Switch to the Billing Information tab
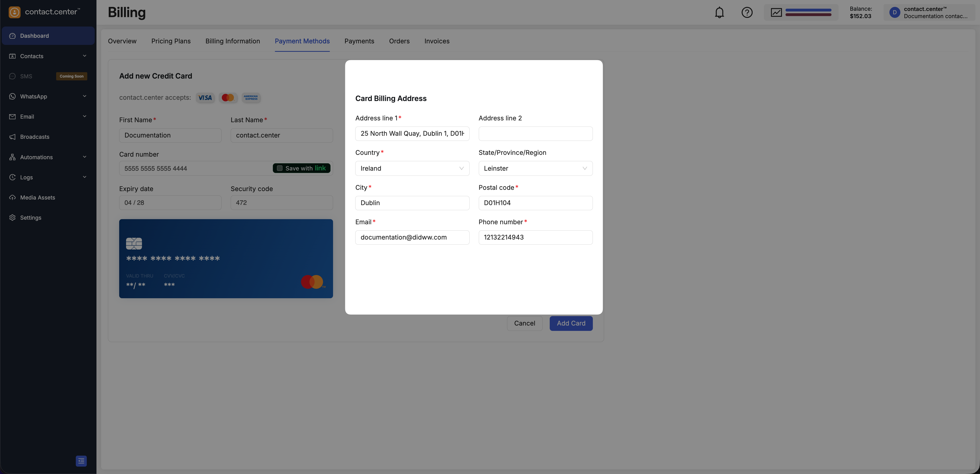Viewport: 980px width, 474px height. [232, 41]
